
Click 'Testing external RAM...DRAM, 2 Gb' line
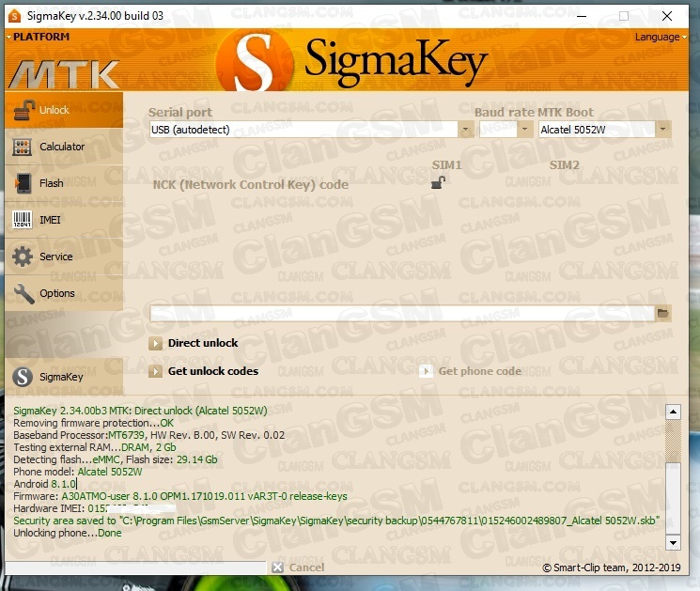95,447
